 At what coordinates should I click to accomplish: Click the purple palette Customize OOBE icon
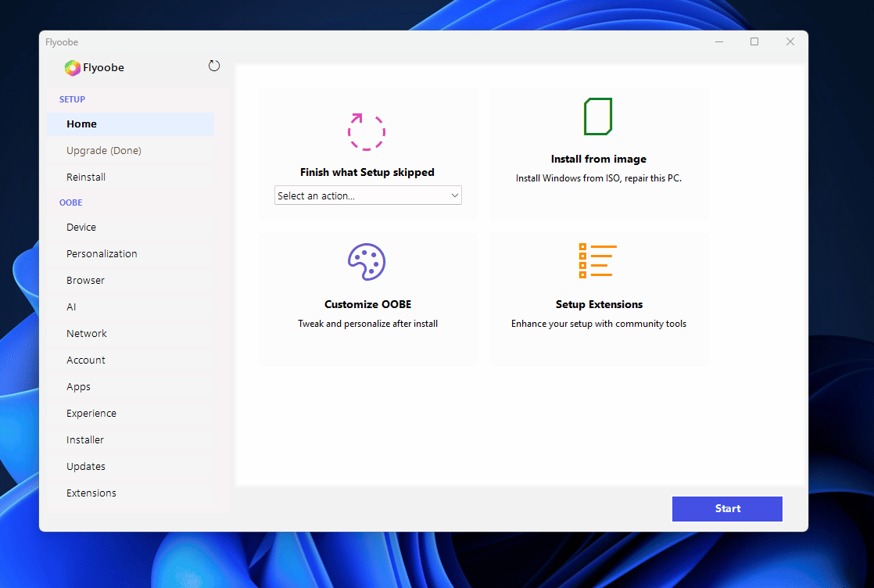tap(367, 263)
